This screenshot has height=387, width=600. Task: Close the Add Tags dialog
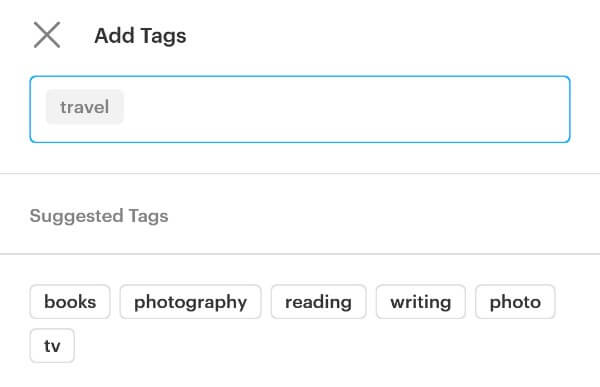pos(47,35)
